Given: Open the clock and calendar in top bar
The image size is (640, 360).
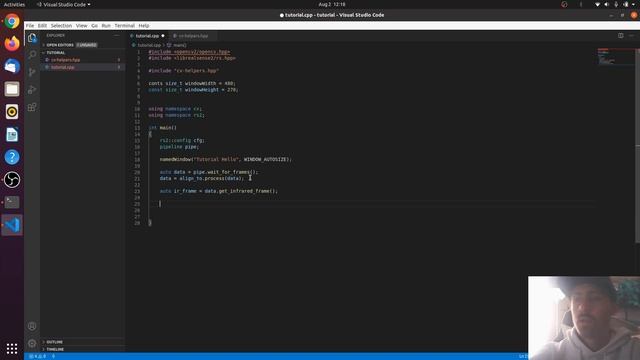Looking at the screenshot, I should [x=332, y=4].
